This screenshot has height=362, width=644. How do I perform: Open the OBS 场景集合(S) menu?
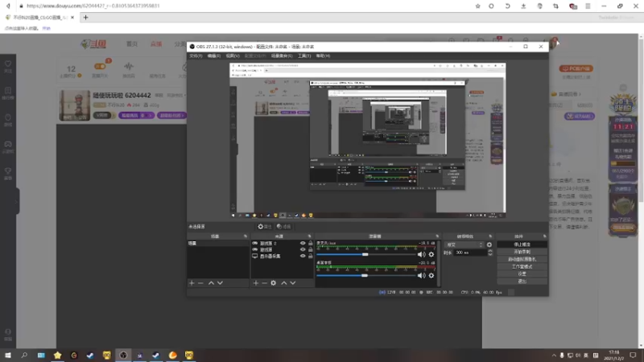pyautogui.click(x=282, y=56)
